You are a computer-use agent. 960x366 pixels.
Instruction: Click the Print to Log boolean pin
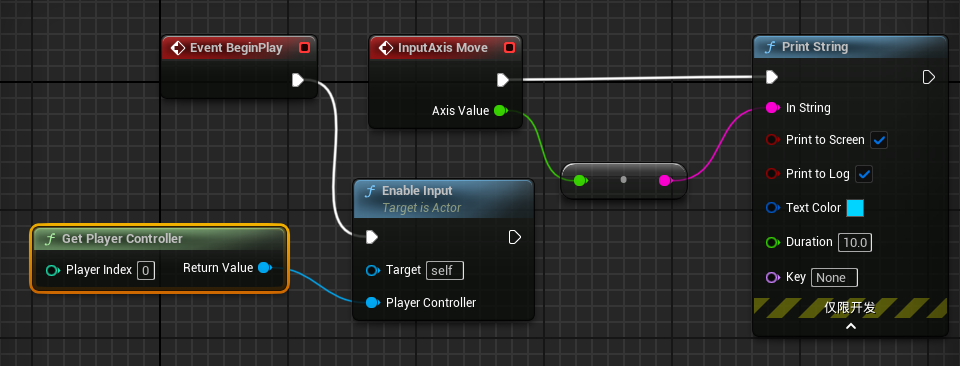point(772,174)
